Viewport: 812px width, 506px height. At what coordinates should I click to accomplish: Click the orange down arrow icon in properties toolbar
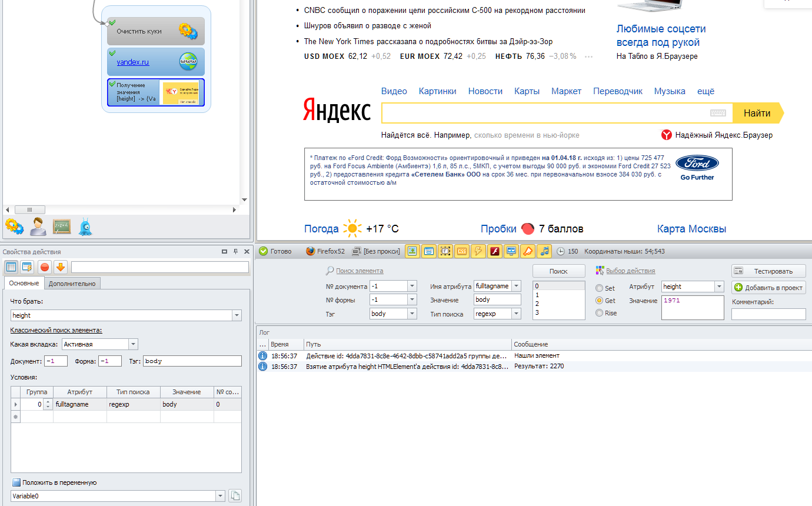pyautogui.click(x=61, y=267)
